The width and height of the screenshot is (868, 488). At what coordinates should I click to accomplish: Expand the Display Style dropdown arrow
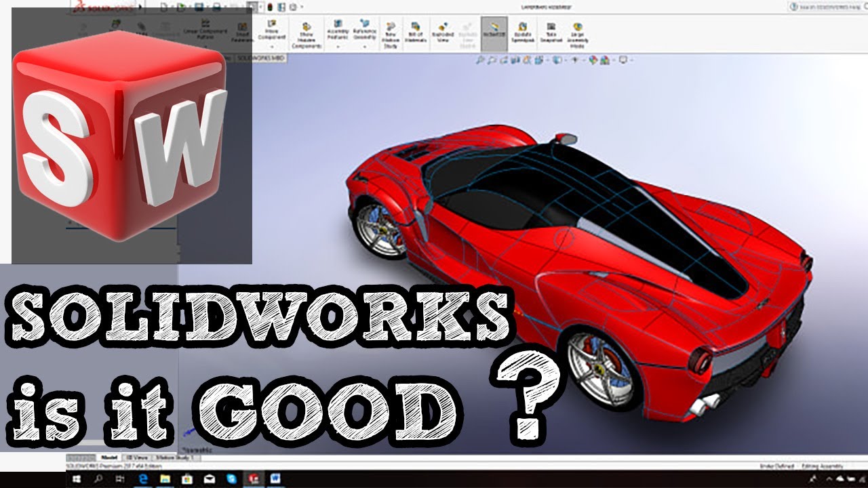tap(566, 60)
